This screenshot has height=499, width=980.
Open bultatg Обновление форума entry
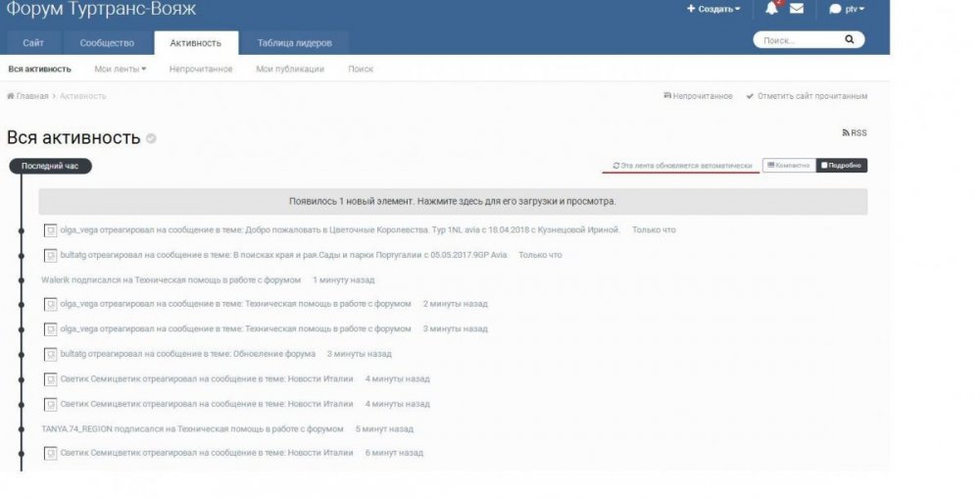click(187, 354)
